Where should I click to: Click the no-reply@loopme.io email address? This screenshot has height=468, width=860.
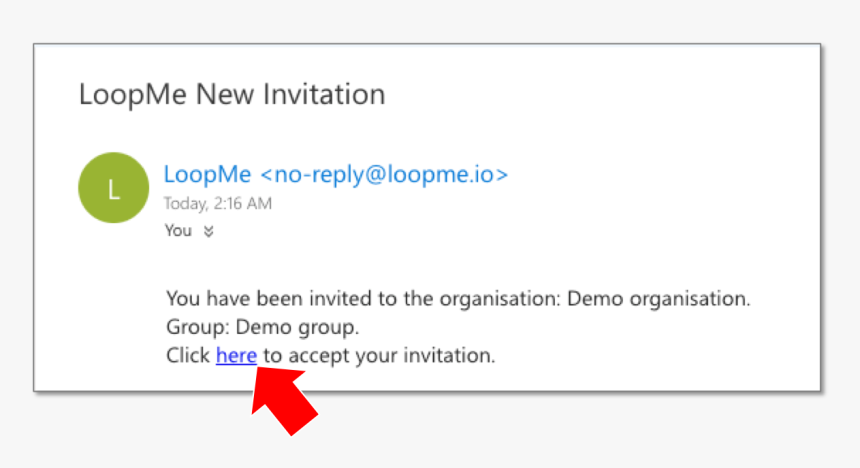(x=384, y=174)
